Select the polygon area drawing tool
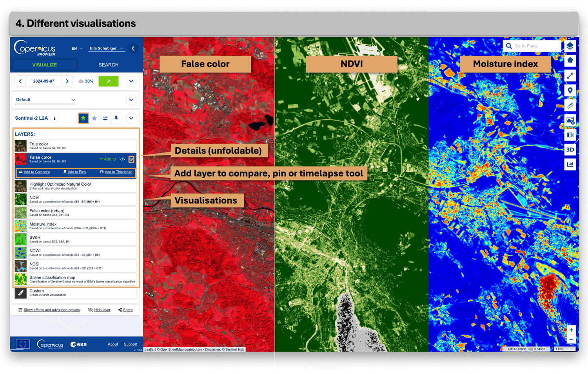This screenshot has height=374, width=588. pos(570,60)
